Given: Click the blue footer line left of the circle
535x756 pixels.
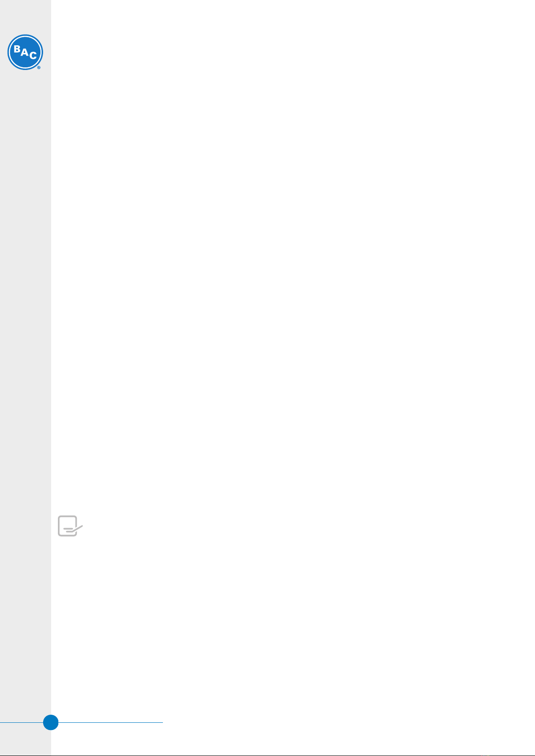Looking at the screenshot, I should [x=22, y=722].
